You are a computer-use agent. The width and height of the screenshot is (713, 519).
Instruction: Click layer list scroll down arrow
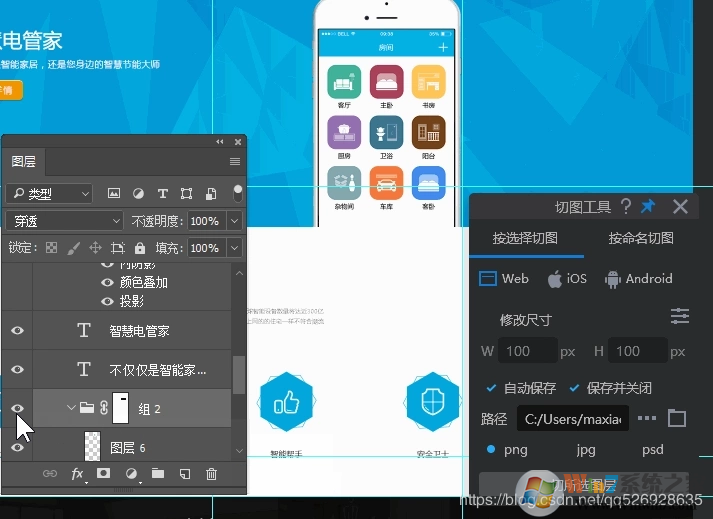[239, 451]
